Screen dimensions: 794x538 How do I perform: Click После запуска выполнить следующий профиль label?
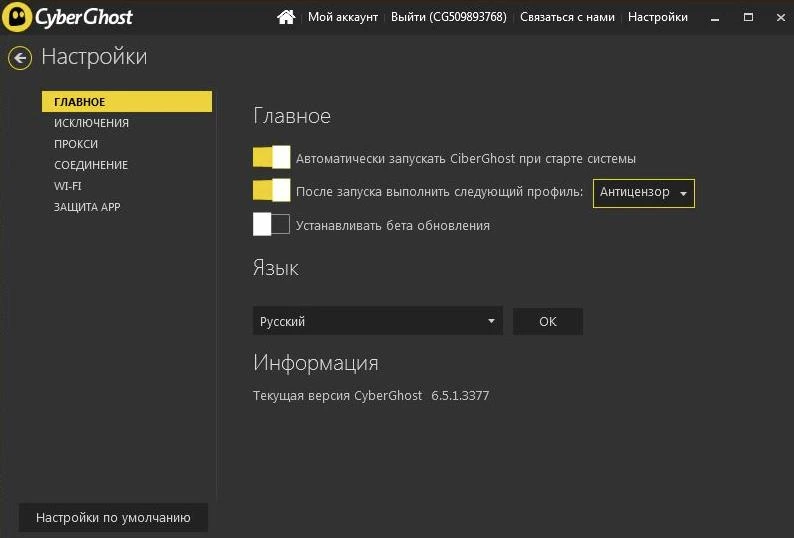pos(440,192)
